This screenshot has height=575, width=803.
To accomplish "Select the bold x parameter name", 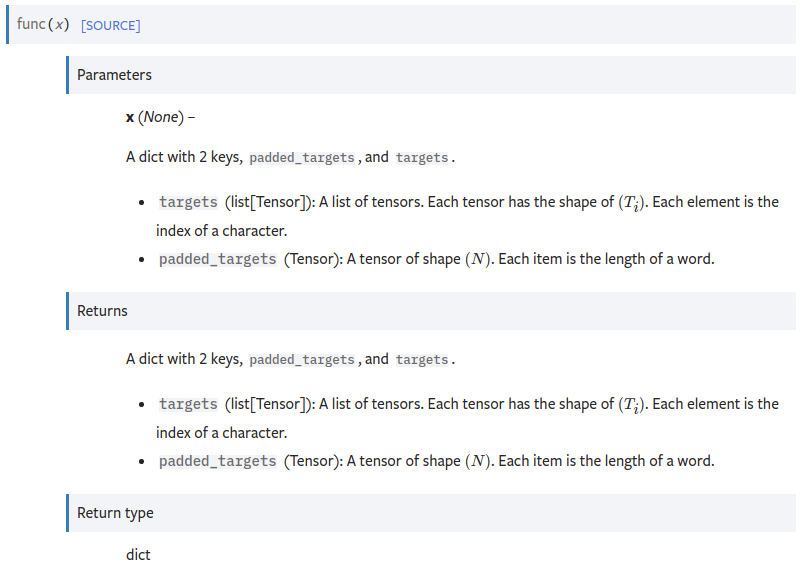I will pyautogui.click(x=130, y=117).
